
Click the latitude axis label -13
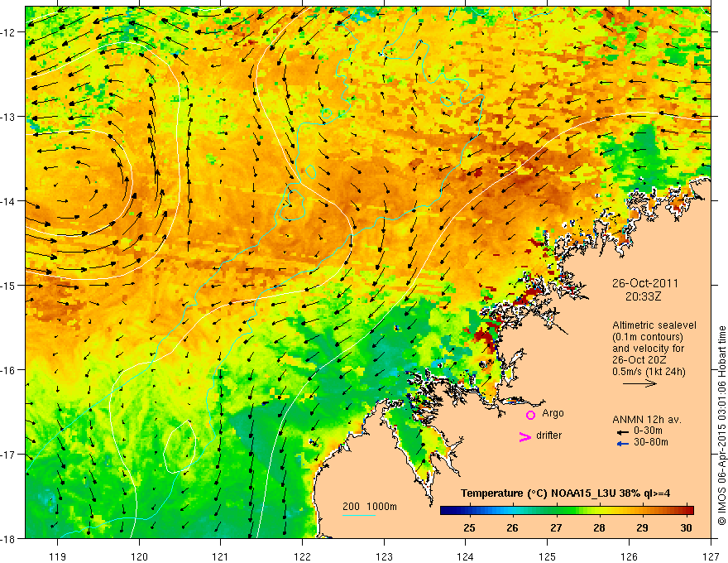point(9,117)
